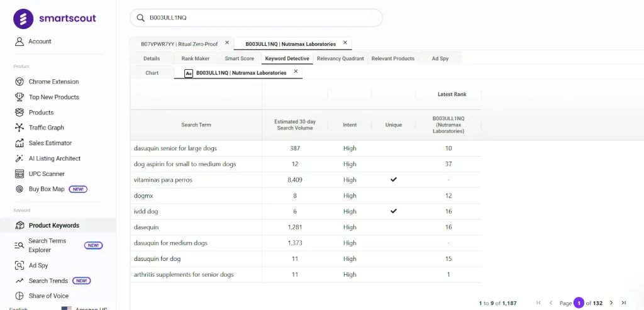Click the Buy Box Map target icon
The image size is (644, 310).
(x=19, y=189)
